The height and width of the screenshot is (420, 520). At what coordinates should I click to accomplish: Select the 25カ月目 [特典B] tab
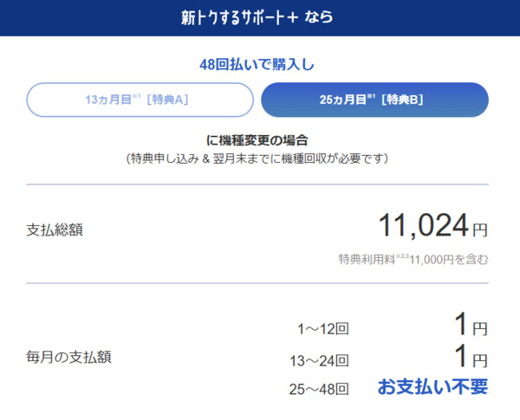tap(374, 100)
